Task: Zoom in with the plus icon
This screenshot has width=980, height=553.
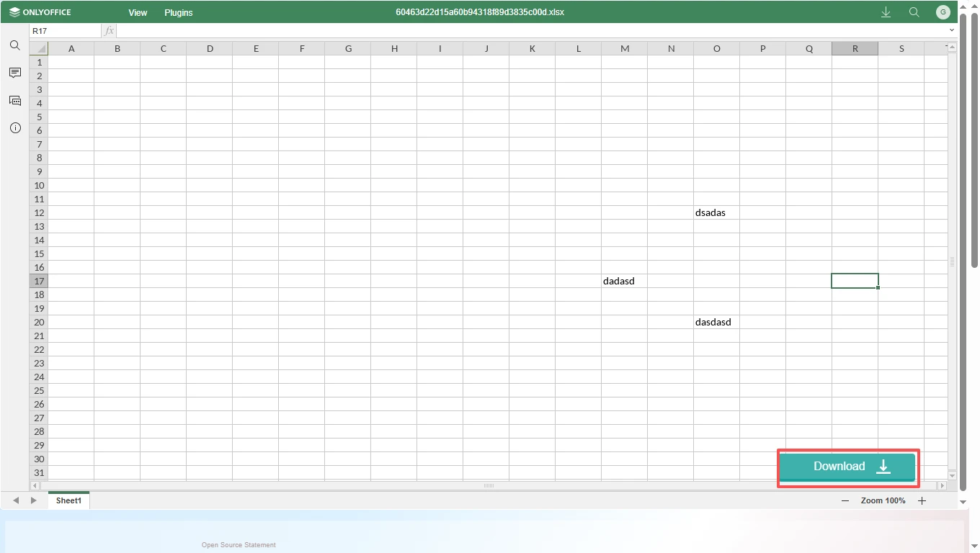Action: pyautogui.click(x=922, y=500)
